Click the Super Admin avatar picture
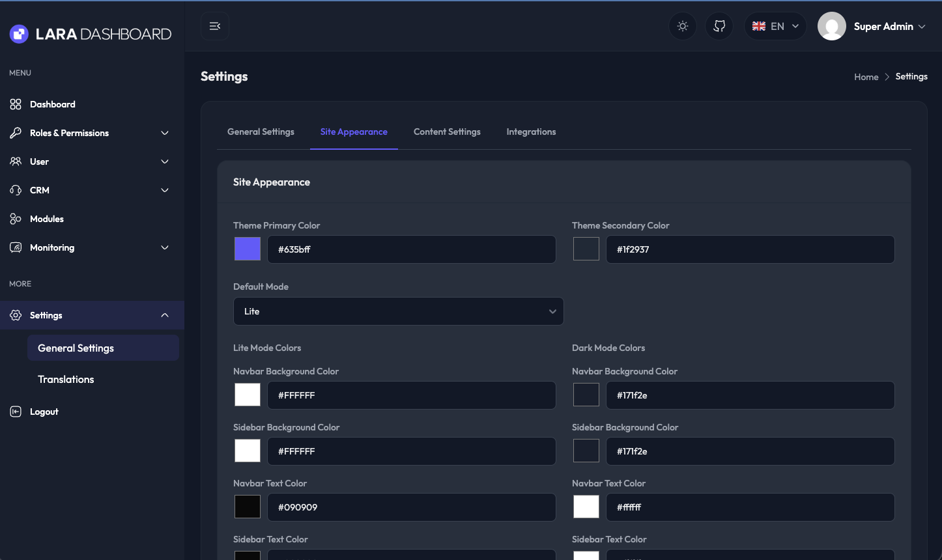 (831, 26)
